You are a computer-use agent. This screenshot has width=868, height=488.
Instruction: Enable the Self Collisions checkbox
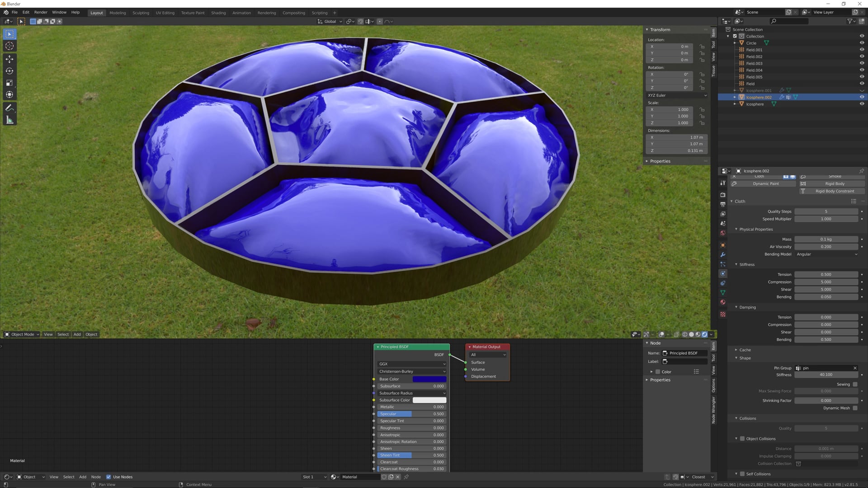point(743,474)
